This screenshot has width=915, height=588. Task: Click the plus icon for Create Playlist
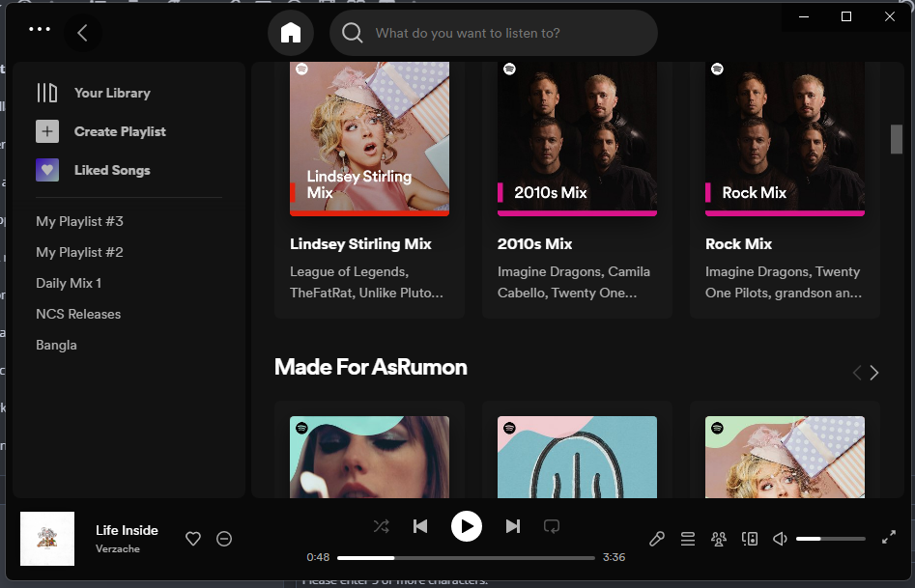pyautogui.click(x=47, y=131)
